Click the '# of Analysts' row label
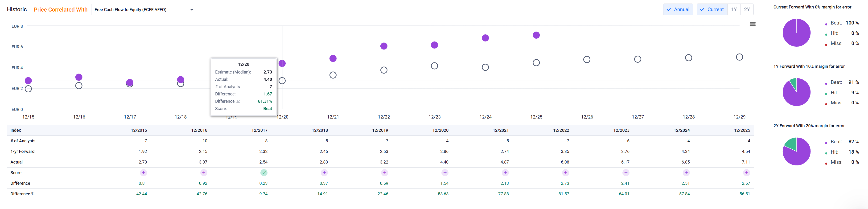The width and height of the screenshot is (868, 209). 23,141
